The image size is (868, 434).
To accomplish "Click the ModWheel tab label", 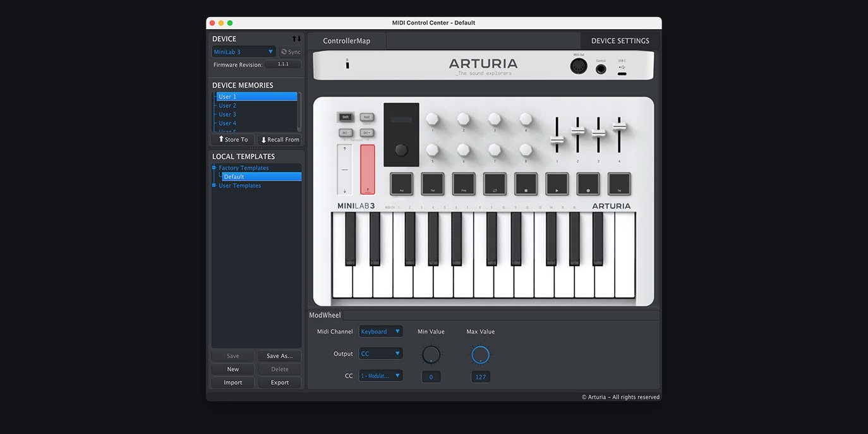I will click(325, 315).
